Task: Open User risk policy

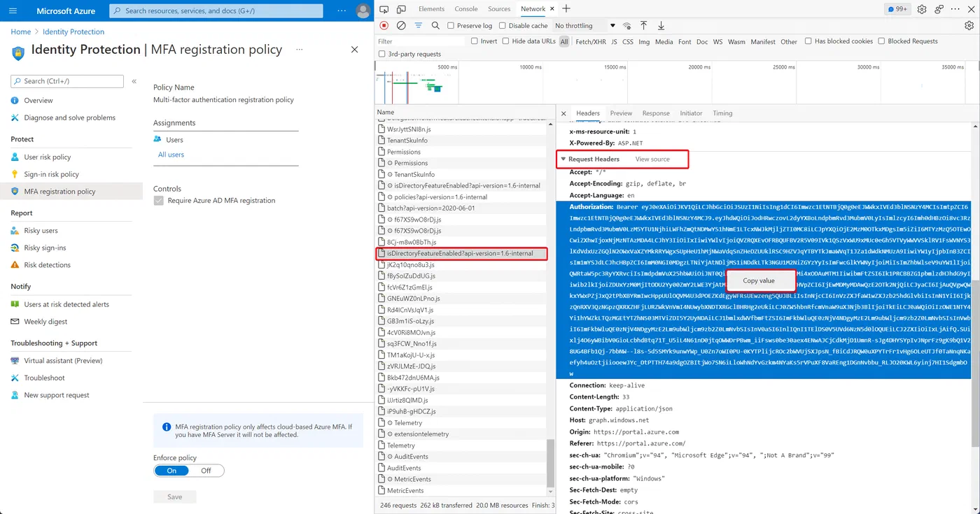Action: click(x=48, y=157)
